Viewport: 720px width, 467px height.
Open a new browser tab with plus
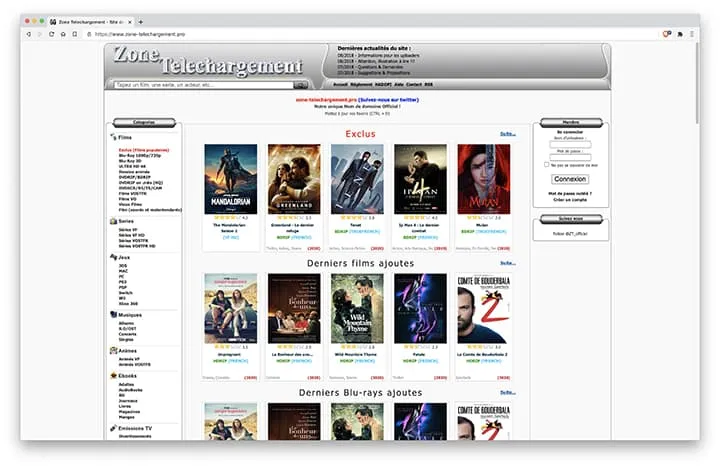click(141, 22)
